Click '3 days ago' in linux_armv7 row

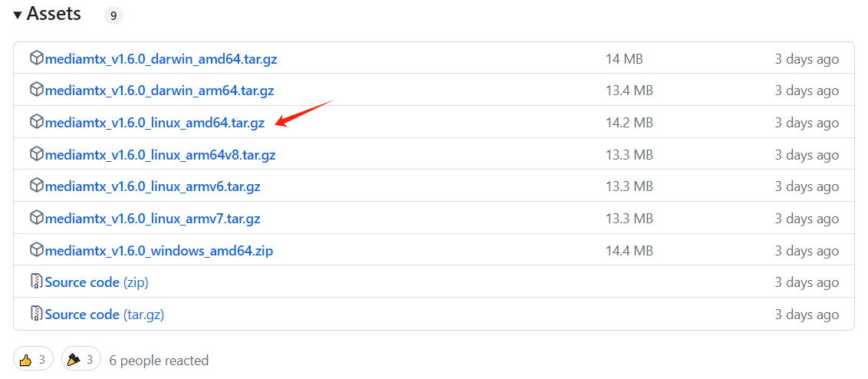coord(807,219)
